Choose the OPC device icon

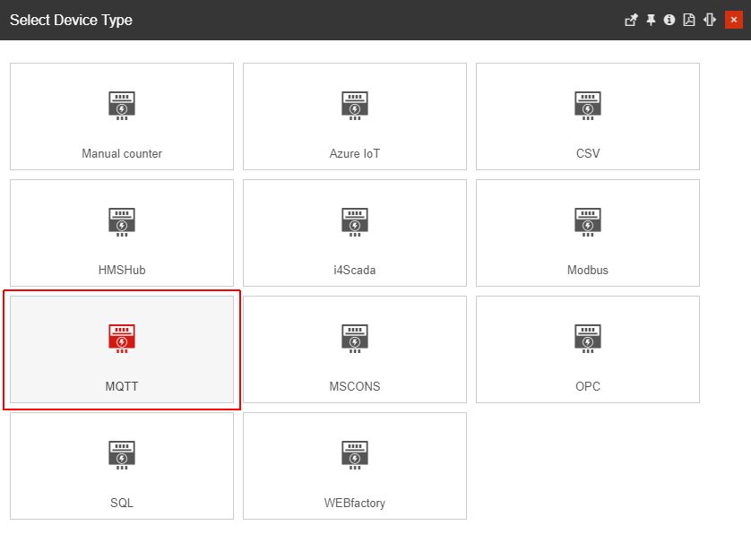587,338
